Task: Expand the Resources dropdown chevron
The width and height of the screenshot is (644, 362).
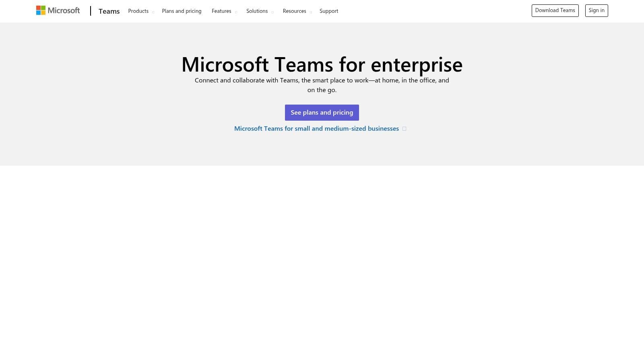Action: (310, 12)
